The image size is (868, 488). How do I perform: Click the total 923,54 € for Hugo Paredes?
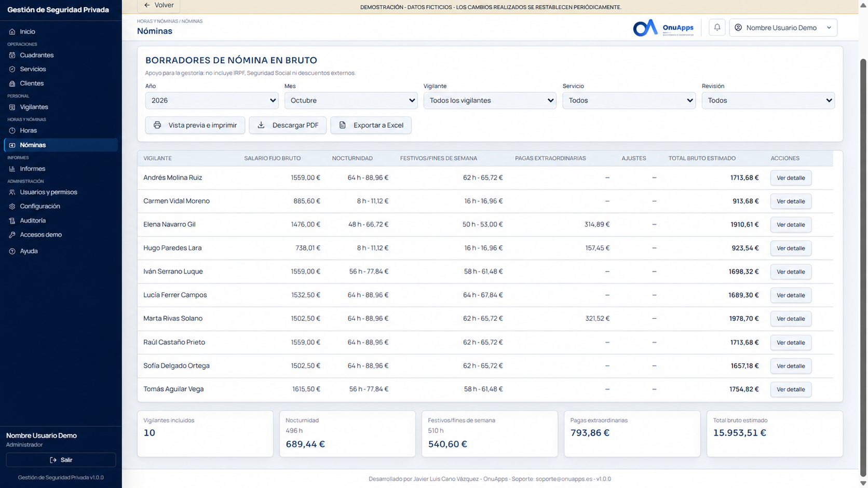tap(745, 248)
